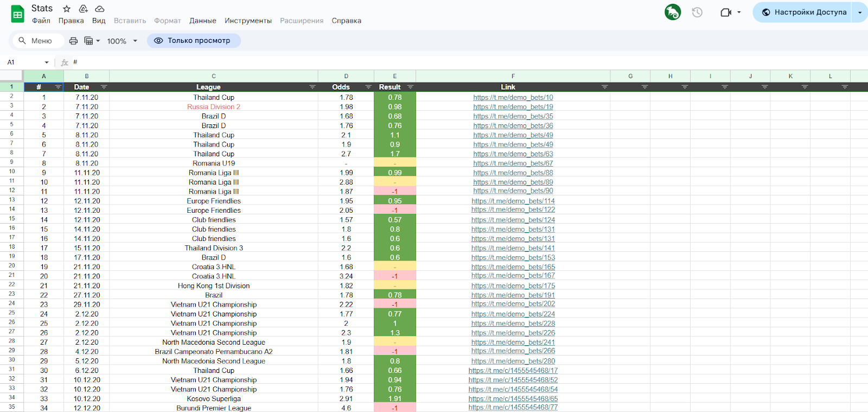Open the green user avatar

[673, 12]
